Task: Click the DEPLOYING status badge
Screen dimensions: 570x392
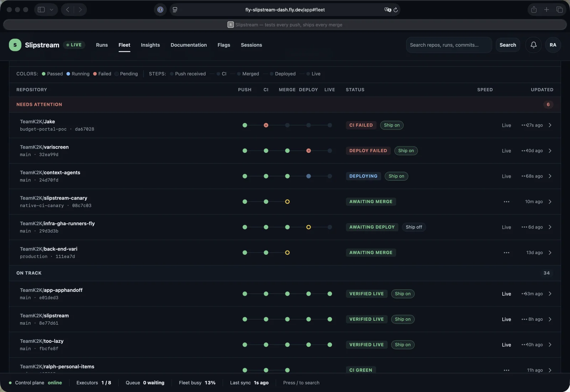Action: click(363, 176)
